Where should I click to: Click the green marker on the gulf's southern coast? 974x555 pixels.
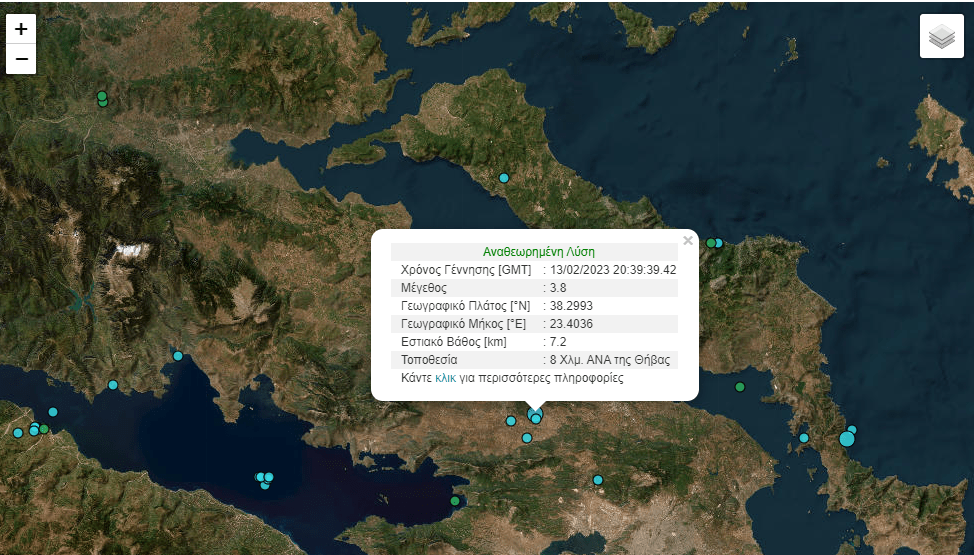tap(455, 501)
